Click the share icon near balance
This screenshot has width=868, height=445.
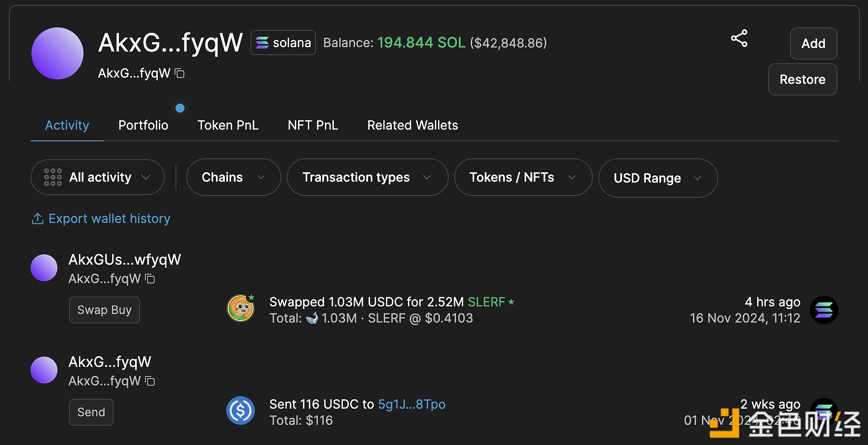(x=739, y=39)
